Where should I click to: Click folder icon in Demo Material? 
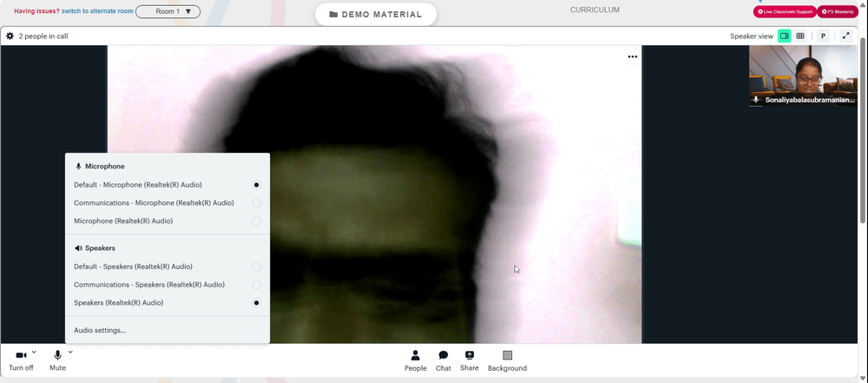pos(333,15)
